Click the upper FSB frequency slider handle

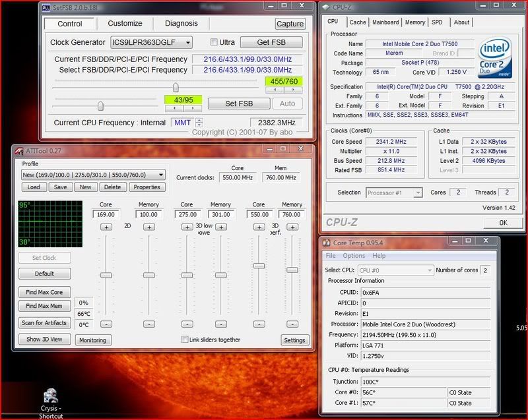pos(176,88)
